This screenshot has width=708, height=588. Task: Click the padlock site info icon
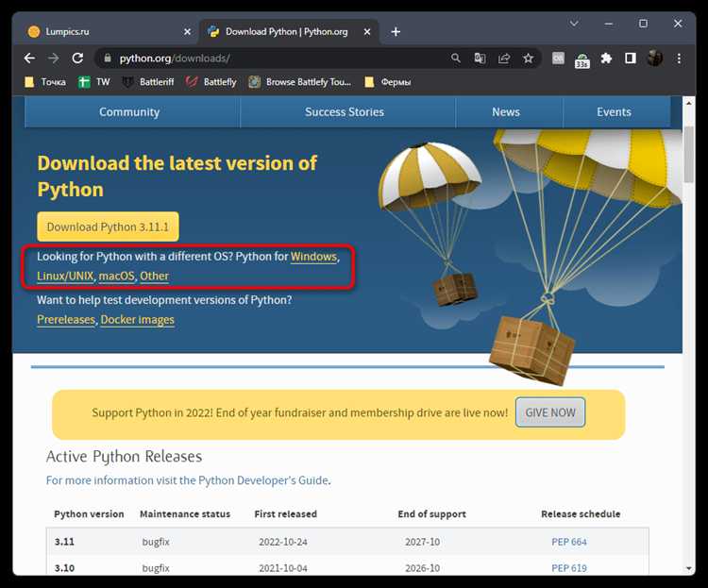coord(108,59)
